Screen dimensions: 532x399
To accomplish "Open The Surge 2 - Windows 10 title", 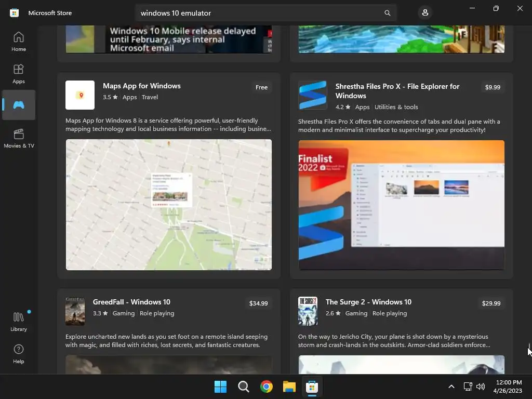I will click(368, 302).
